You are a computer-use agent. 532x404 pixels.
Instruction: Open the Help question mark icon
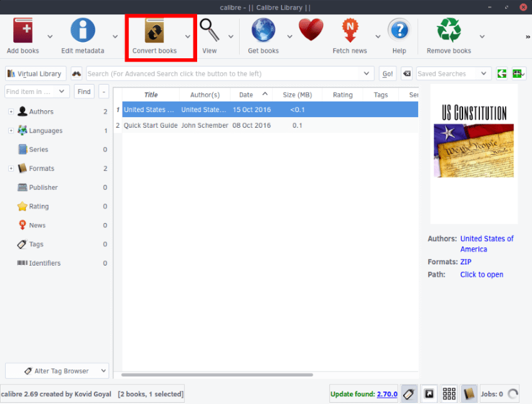click(399, 29)
